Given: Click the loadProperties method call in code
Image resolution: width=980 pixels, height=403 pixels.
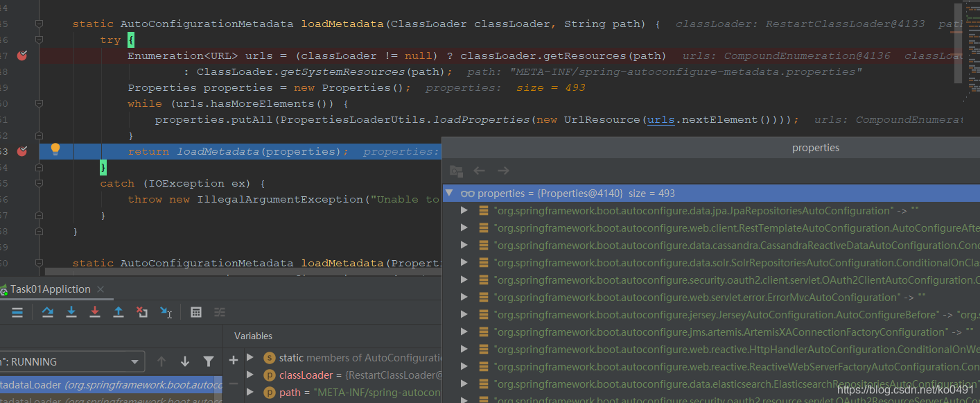Looking at the screenshot, I should 481,119.
